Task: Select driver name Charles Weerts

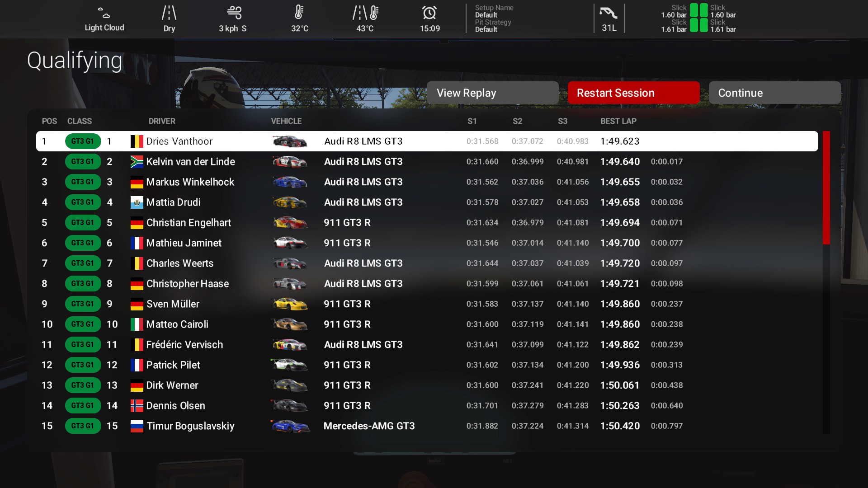Action: tap(180, 263)
